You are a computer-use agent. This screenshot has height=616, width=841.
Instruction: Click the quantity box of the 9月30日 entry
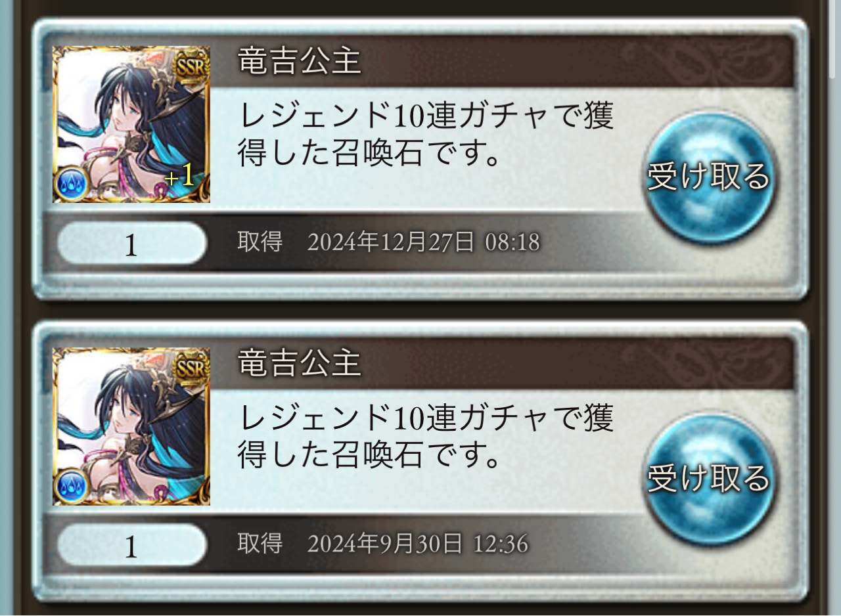pos(131,545)
